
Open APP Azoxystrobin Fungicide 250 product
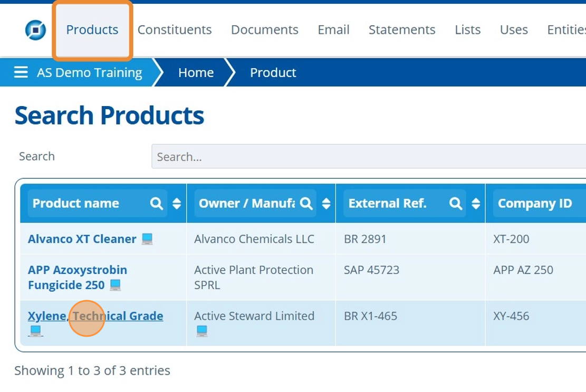pyautogui.click(x=77, y=270)
